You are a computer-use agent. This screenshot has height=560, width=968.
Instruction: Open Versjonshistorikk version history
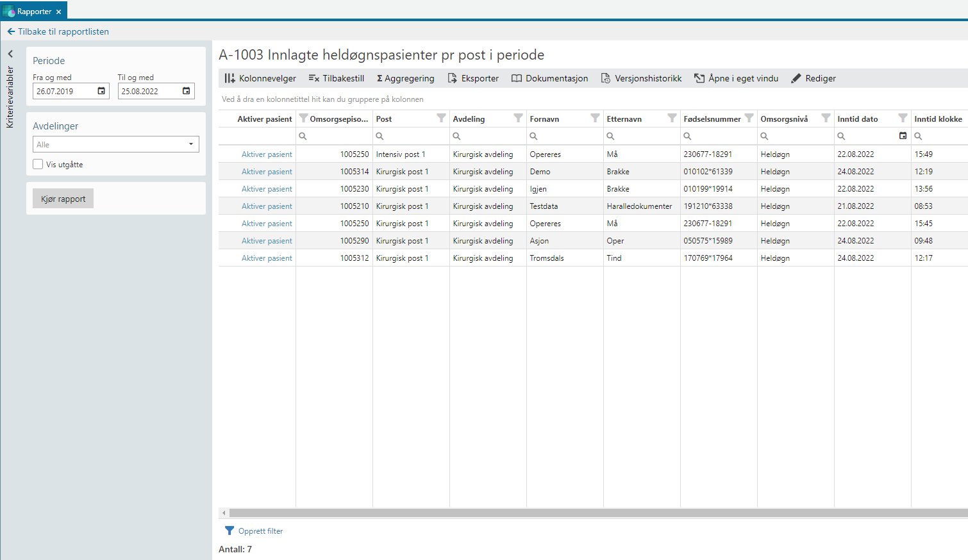641,78
